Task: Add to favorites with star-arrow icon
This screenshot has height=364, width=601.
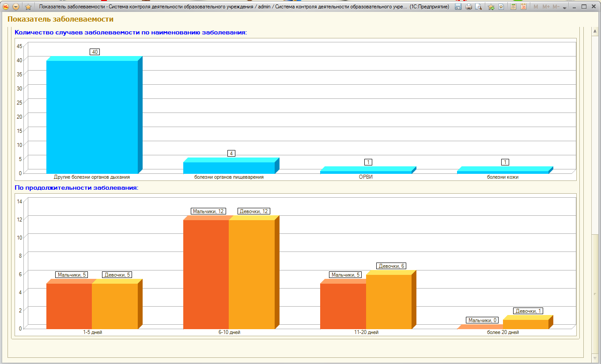Action: 491,7
